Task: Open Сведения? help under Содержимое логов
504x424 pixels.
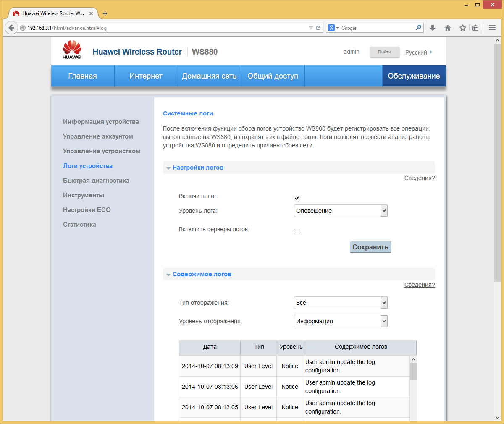Action: [x=420, y=285]
